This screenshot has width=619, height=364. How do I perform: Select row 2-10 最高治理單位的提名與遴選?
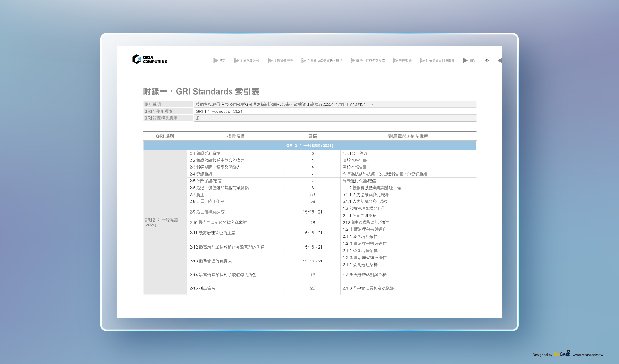point(332,223)
